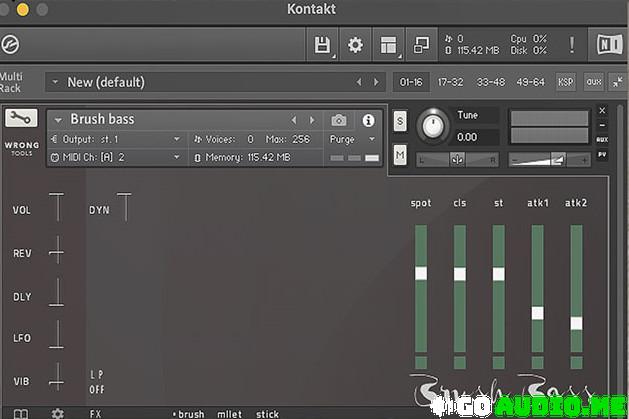The height and width of the screenshot is (419, 629).
Task: Open the instrument info icon
Action: pyautogui.click(x=368, y=120)
